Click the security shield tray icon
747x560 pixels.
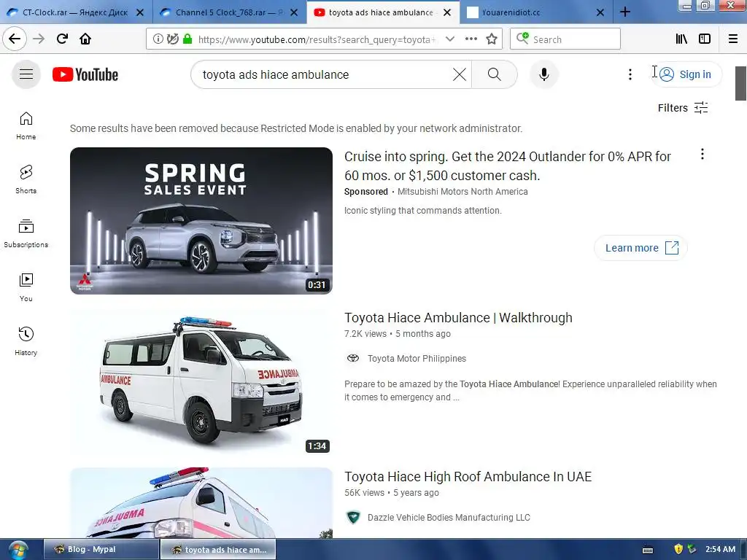tap(678, 549)
